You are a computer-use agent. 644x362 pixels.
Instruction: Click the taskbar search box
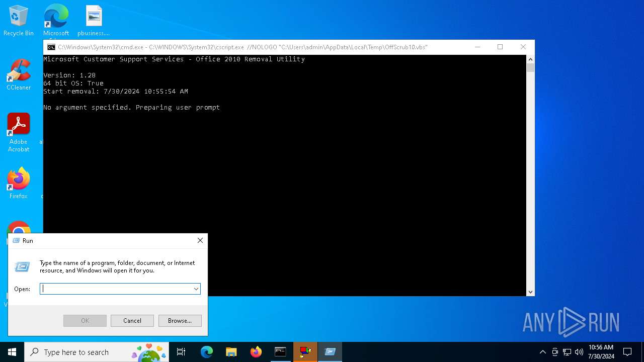point(97,352)
